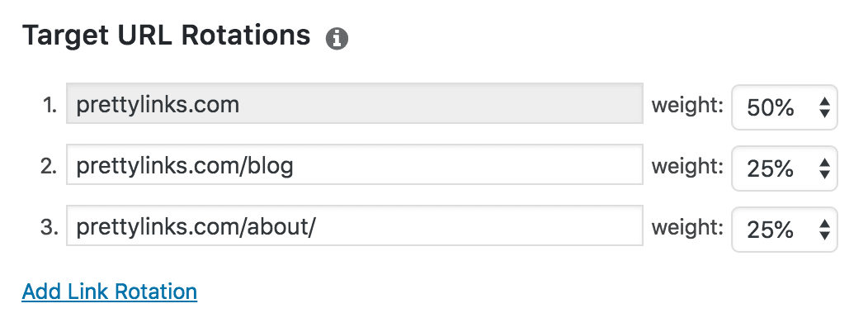Viewport: 868px width, 332px height.
Task: Focus the prettylinks.com/about/ URL field
Action: pyautogui.click(x=354, y=225)
